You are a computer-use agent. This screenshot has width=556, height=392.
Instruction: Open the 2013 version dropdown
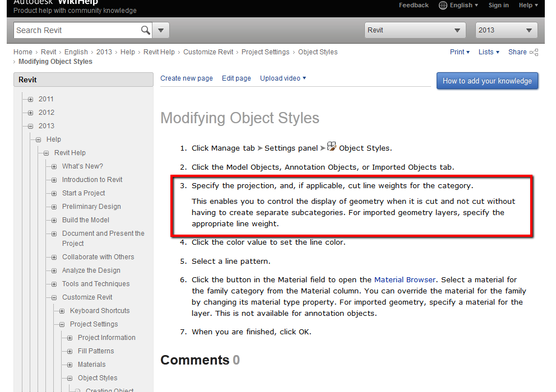point(506,30)
